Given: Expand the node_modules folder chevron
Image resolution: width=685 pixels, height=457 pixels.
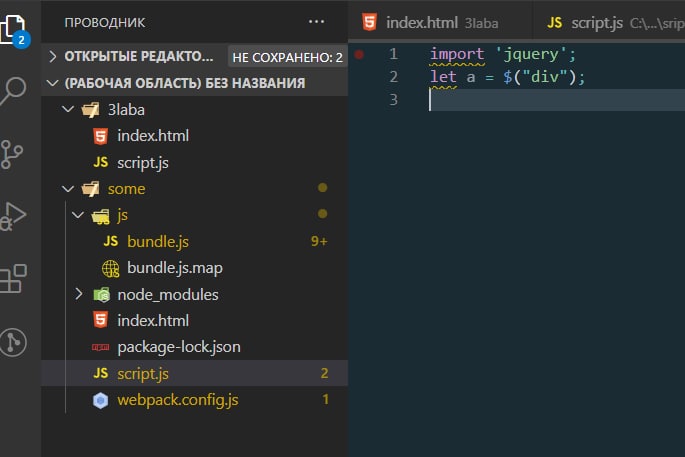Looking at the screenshot, I should [x=79, y=294].
